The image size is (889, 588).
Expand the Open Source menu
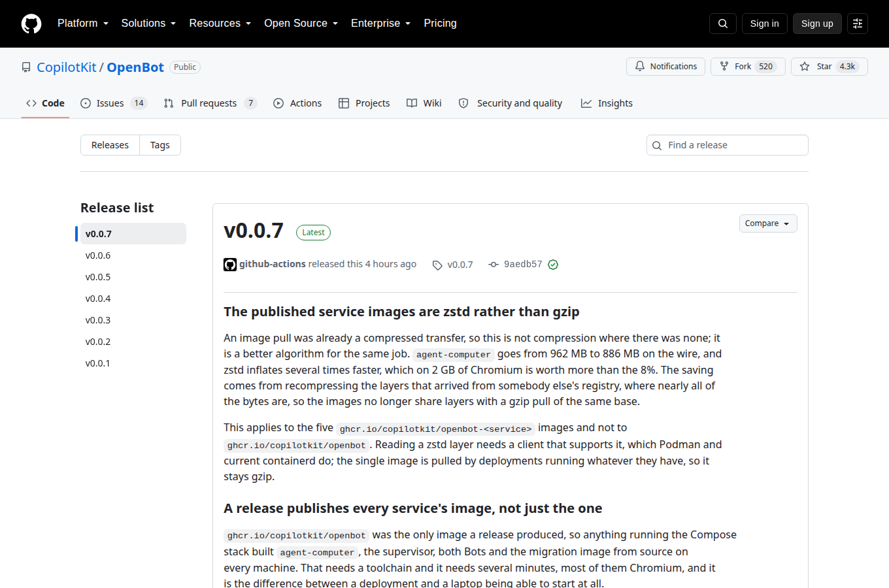tap(301, 24)
